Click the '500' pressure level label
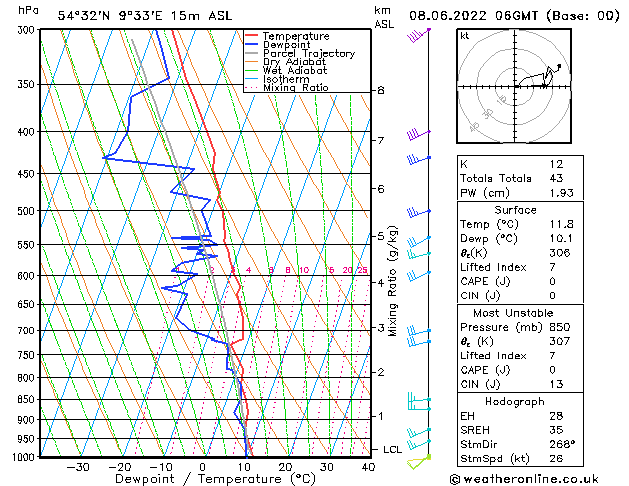 click(28, 211)
